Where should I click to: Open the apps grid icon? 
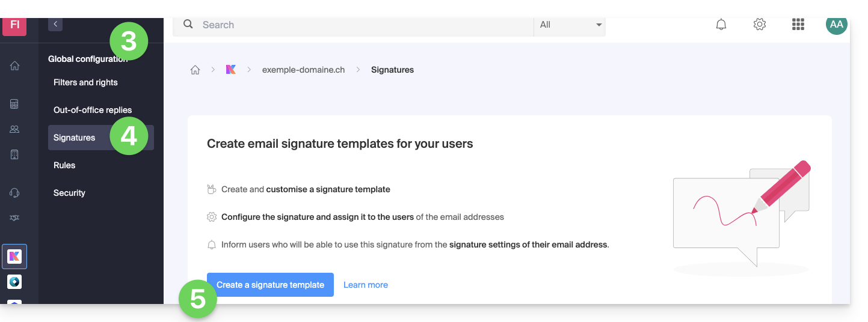(x=798, y=25)
